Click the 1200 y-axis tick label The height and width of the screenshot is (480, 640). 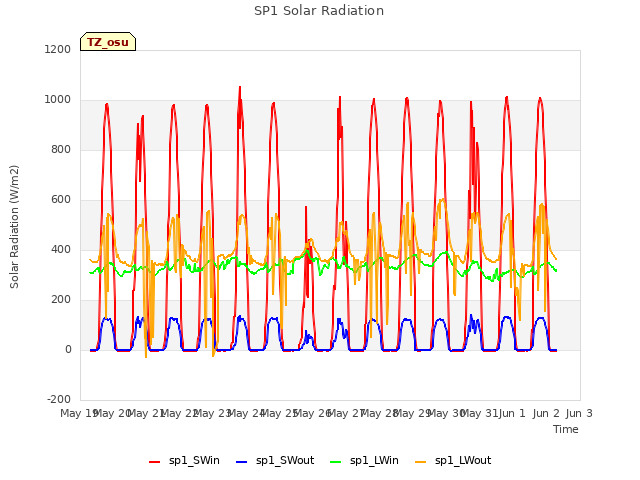click(x=58, y=49)
